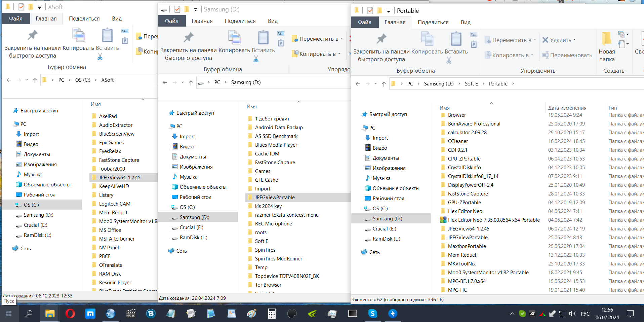Open Skype from the taskbar
This screenshot has height=322, width=644.
coord(373,314)
